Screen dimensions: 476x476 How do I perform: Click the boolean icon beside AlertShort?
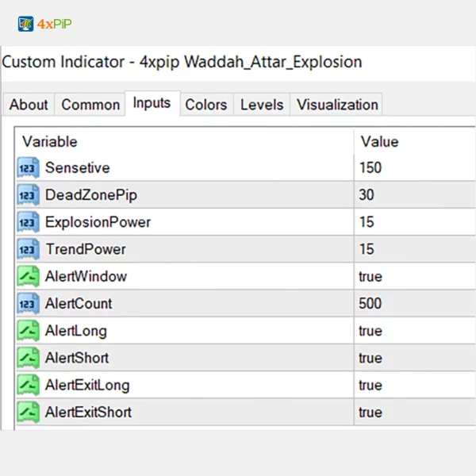(x=28, y=358)
